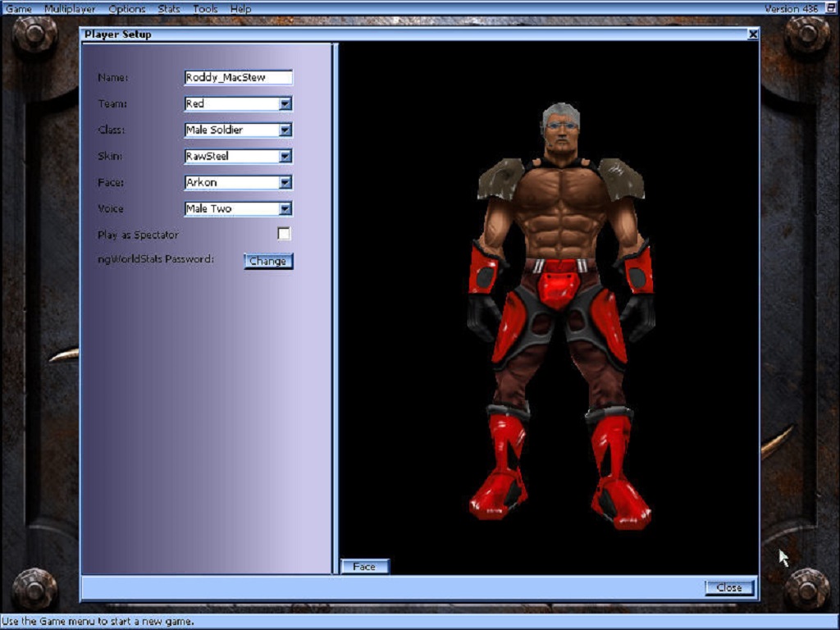Open the Stats menu
Screen dimensions: 840x630
tap(169, 9)
